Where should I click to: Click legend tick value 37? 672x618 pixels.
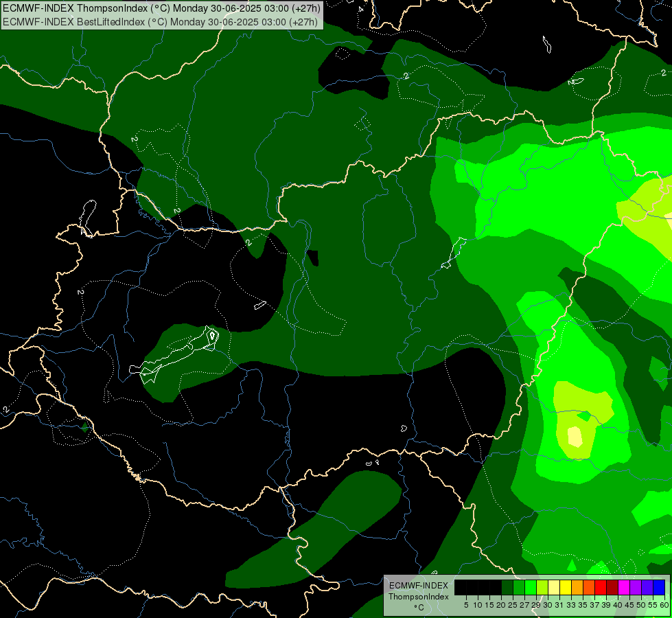[x=595, y=605]
